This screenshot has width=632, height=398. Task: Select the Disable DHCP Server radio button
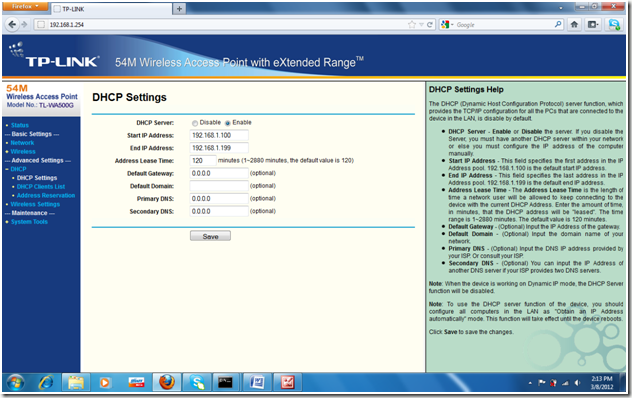click(x=195, y=123)
